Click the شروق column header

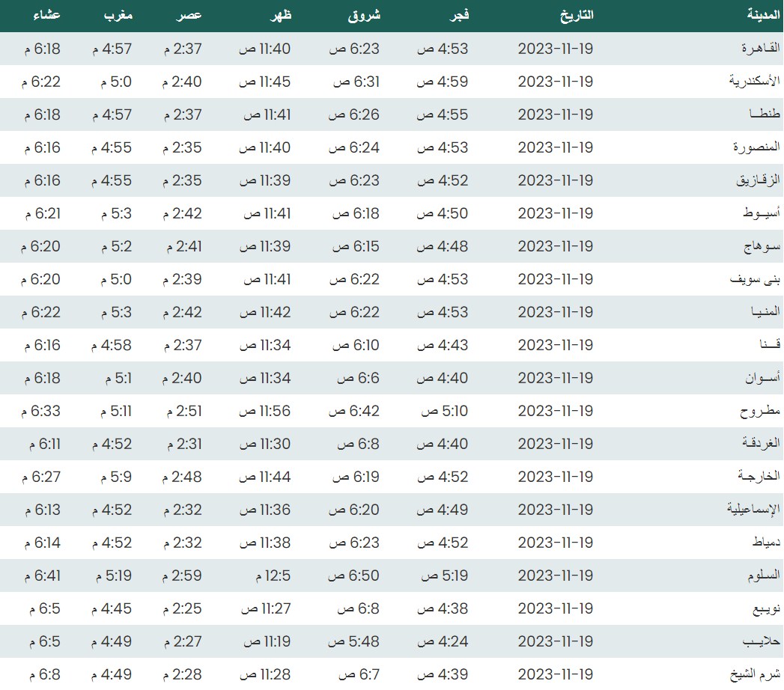(365, 15)
